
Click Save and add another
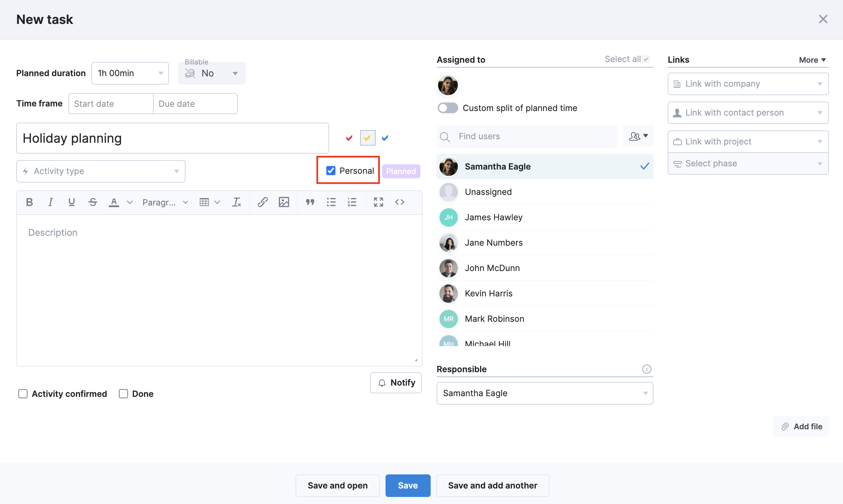click(492, 485)
